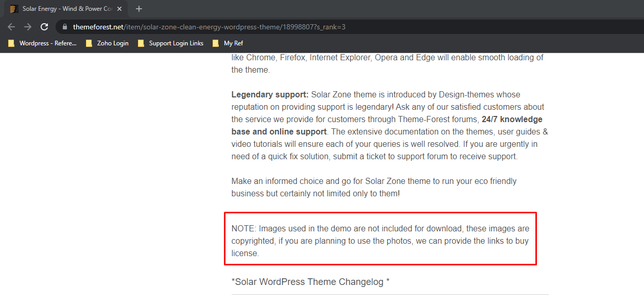
Task: Click the 'like Chrome, Firefox, Internet Explorer' line
Action: coord(388,58)
